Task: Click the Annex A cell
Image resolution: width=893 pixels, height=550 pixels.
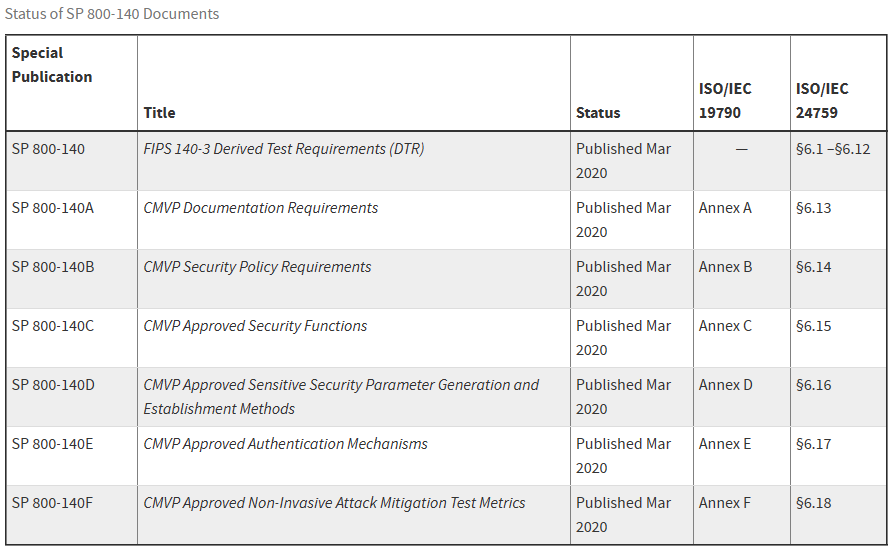Action: (x=725, y=208)
